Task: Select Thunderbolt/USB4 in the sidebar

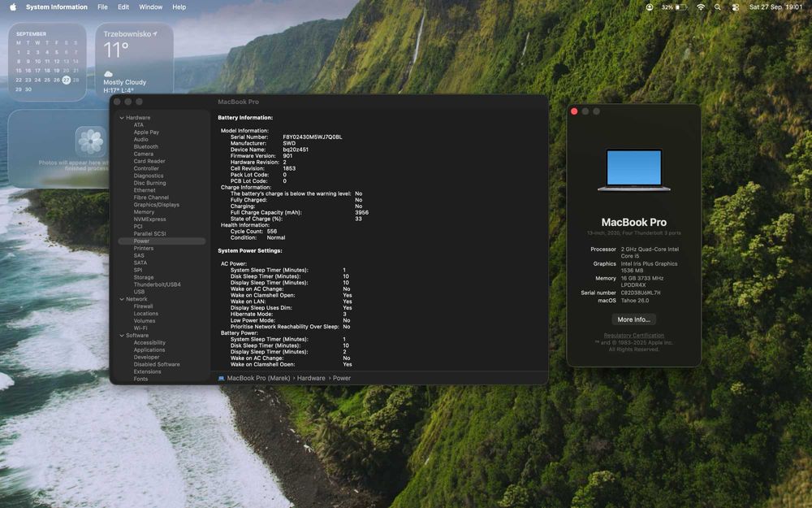Action: [x=157, y=284]
